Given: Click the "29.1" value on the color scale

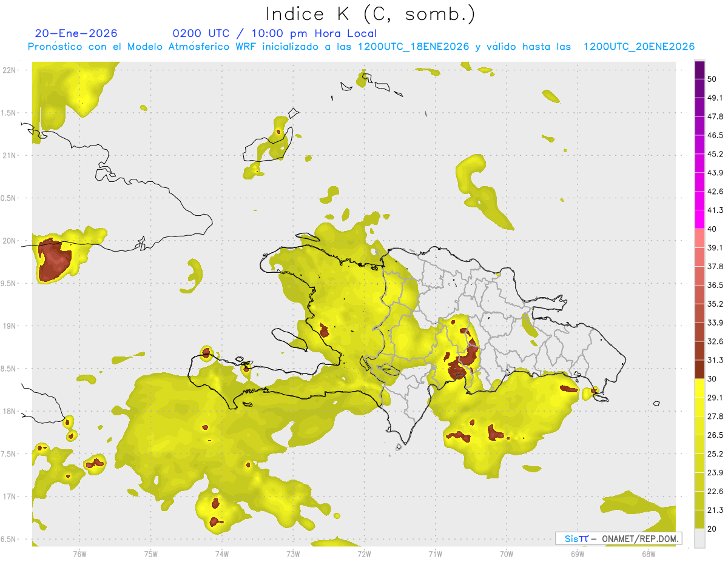Looking at the screenshot, I should coord(715,398).
